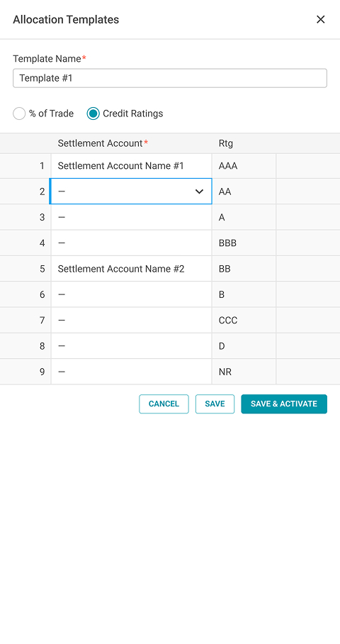Viewport: 340px width, 644px height.
Task: Open the row 2 dropdown chevron
Action: (199, 191)
